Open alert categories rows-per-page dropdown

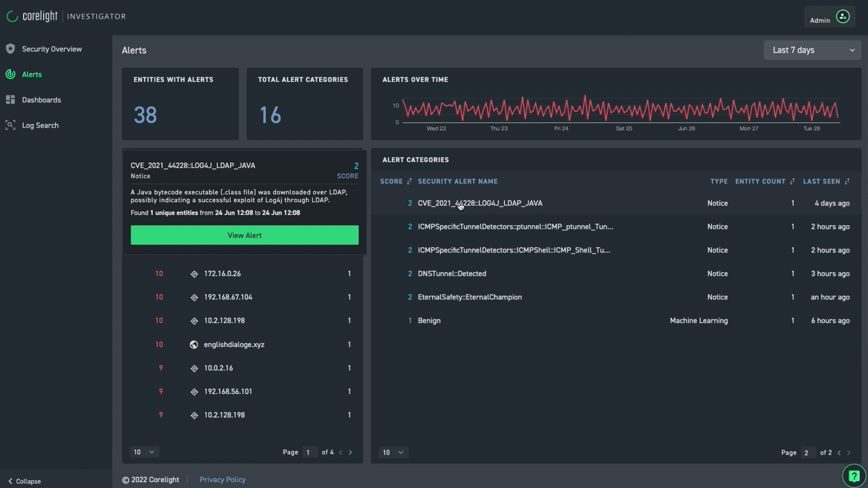(x=393, y=452)
